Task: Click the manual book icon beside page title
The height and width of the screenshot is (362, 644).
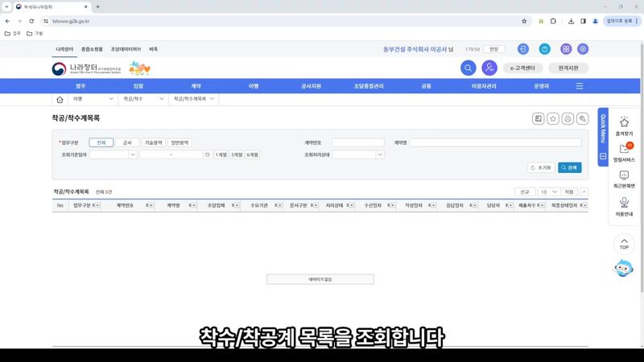Action: click(538, 119)
